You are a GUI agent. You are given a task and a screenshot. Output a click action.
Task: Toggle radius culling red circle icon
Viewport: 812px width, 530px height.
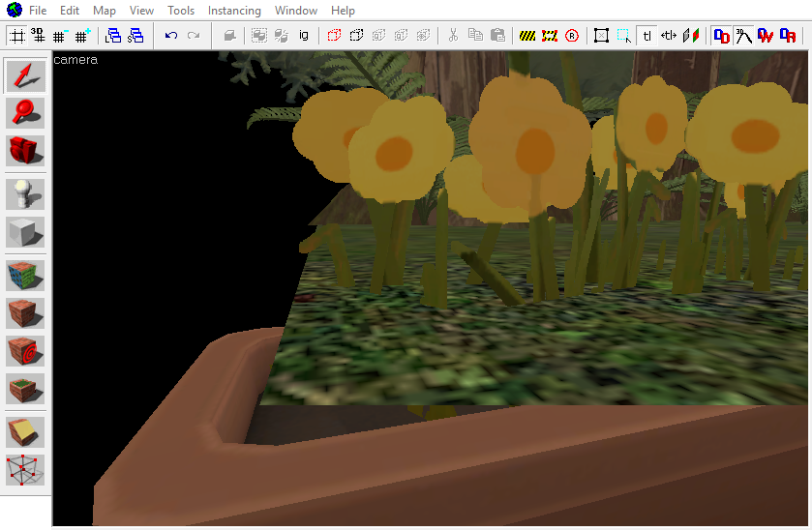(572, 36)
